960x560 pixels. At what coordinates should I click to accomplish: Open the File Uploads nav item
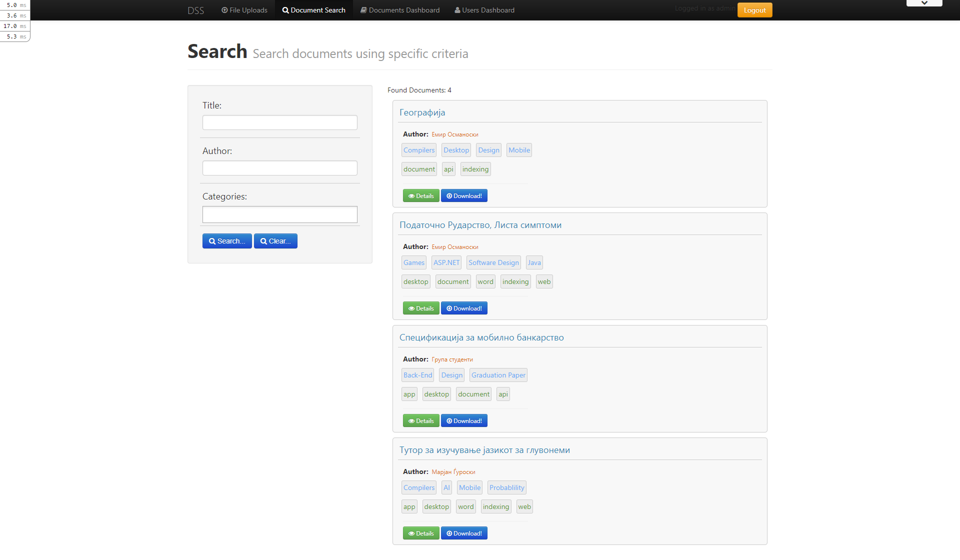[244, 10]
